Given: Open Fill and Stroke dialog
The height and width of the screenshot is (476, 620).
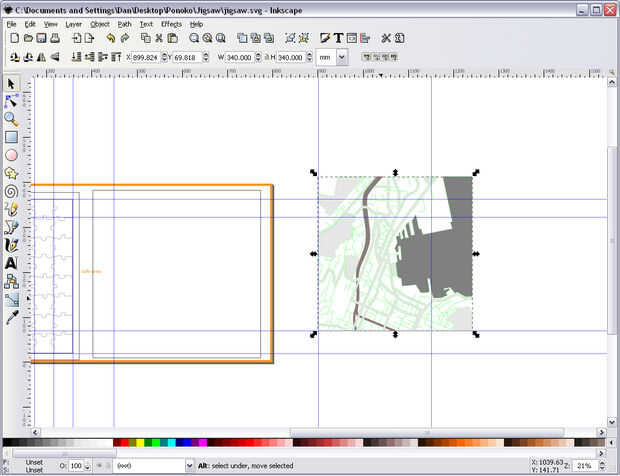Looking at the screenshot, I should pos(325,38).
